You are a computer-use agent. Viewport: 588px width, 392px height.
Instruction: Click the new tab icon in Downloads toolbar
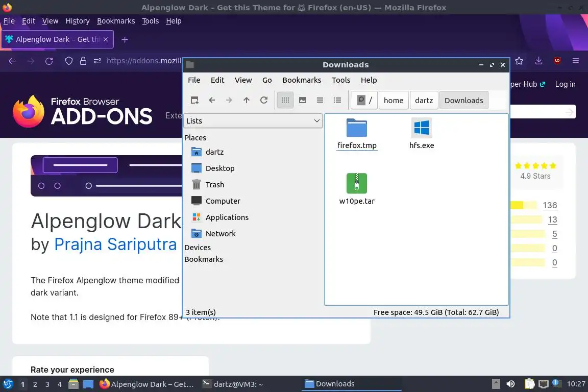(194, 100)
